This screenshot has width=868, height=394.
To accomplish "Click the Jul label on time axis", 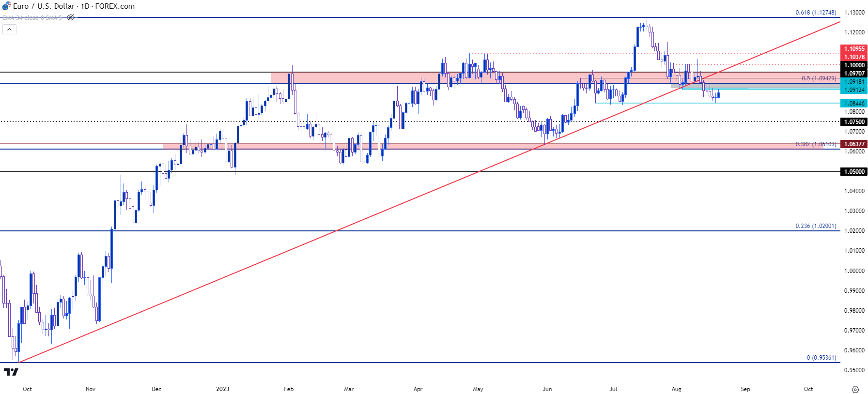I will [x=613, y=389].
